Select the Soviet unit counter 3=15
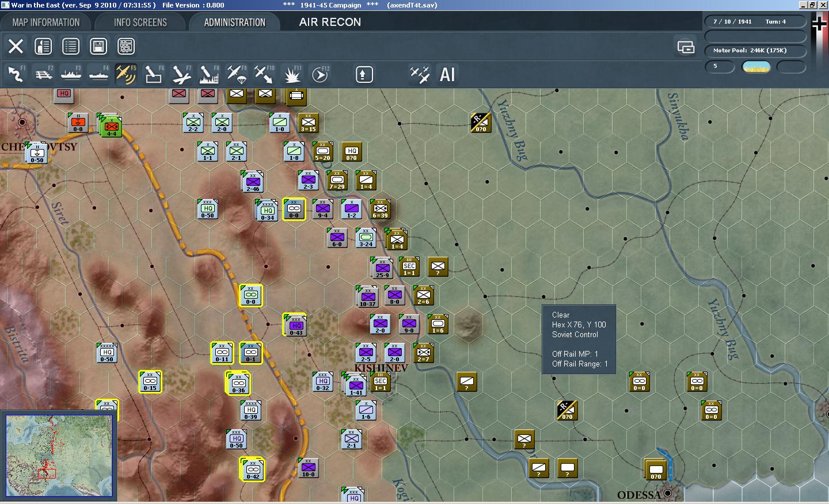The image size is (829, 504). (x=309, y=123)
